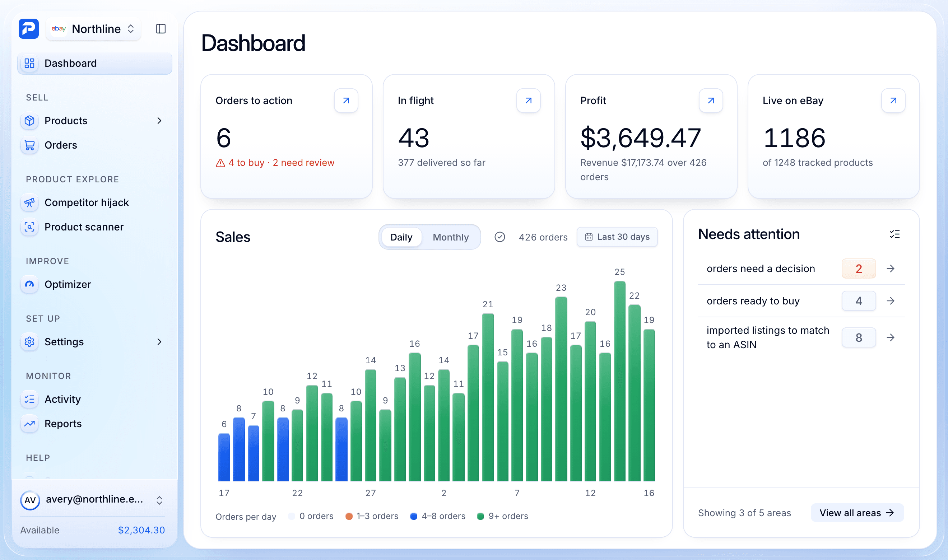948x560 pixels.
Task: Click the 9+ orders green legend dot
Action: click(480, 517)
